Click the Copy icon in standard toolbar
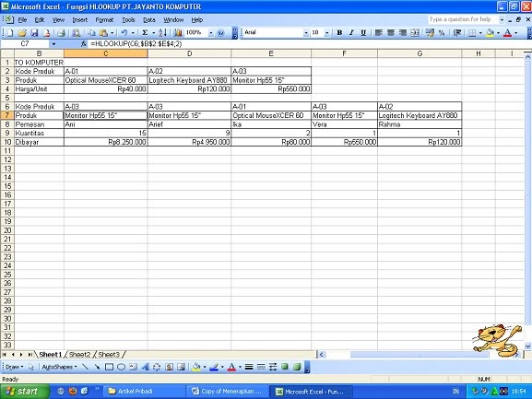 point(91,33)
